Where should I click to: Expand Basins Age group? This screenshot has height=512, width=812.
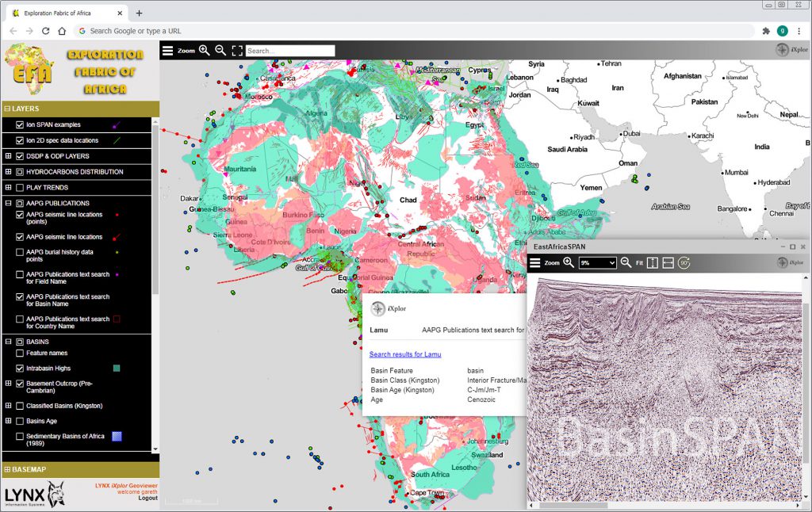(8, 421)
